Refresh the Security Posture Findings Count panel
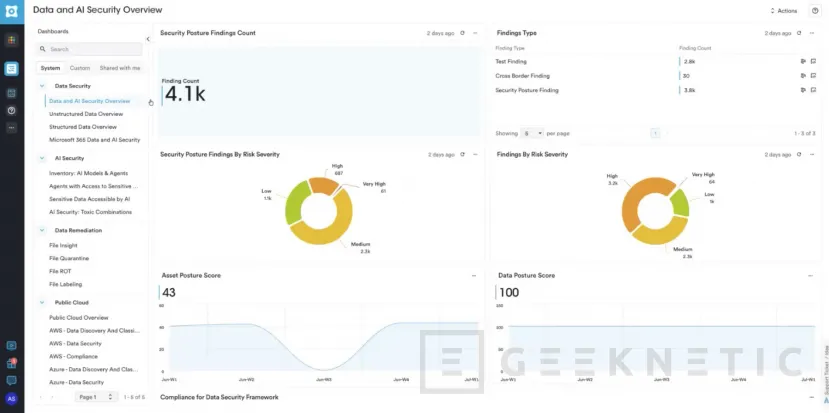 click(462, 33)
